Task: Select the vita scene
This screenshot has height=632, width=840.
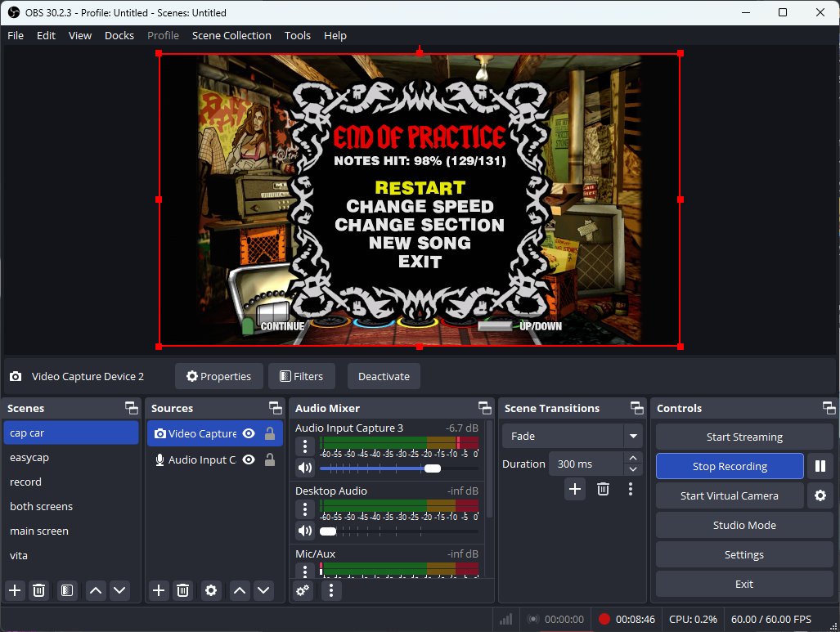Action: tap(70, 555)
